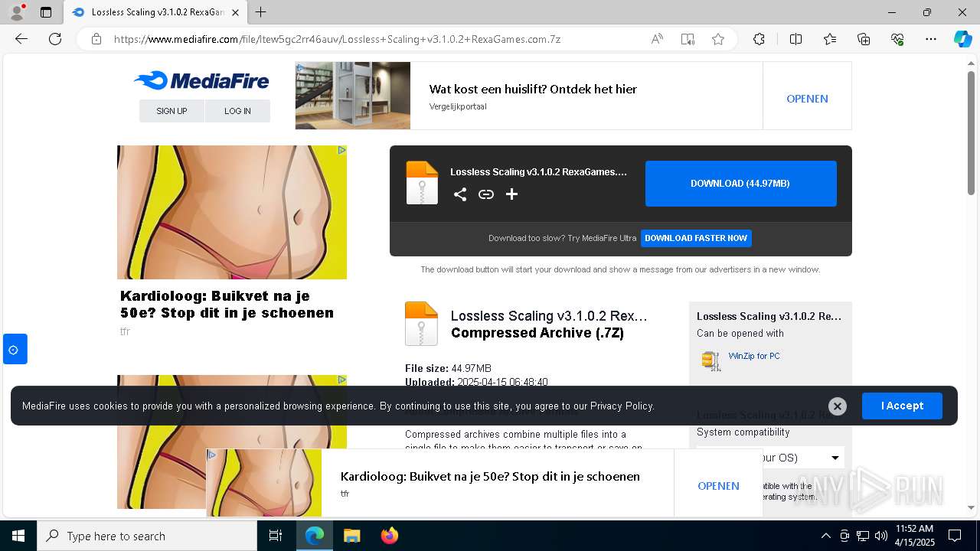Click the DOWNLOAD (44.97MB) button
This screenshot has height=551, width=980.
pos(740,184)
